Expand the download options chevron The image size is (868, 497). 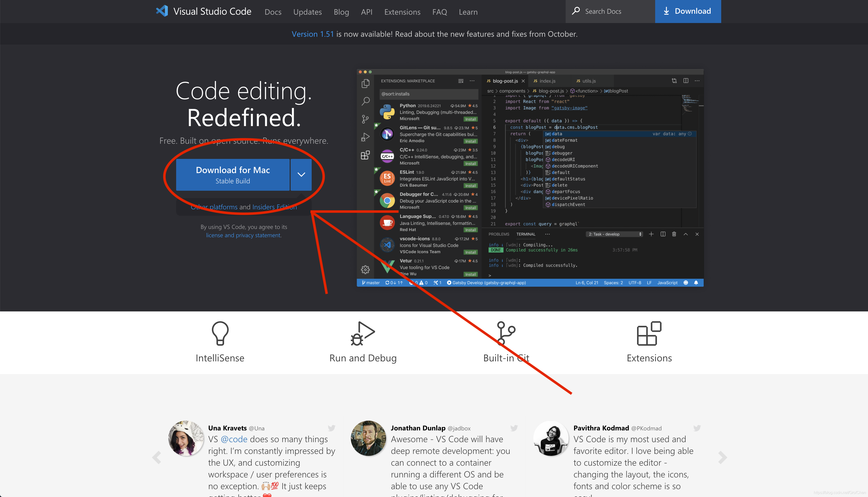click(301, 175)
